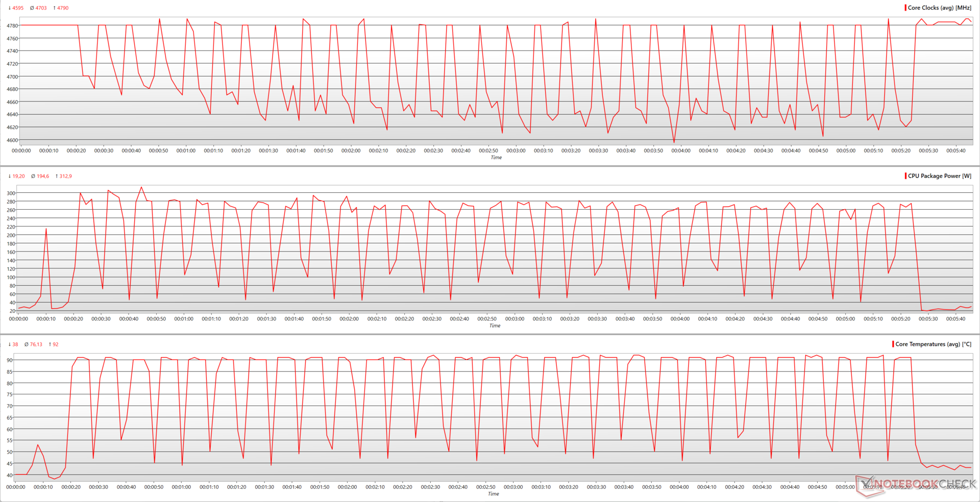Click the 300 label on CPU Package Power y-axis
The height and width of the screenshot is (502, 980).
[11, 193]
